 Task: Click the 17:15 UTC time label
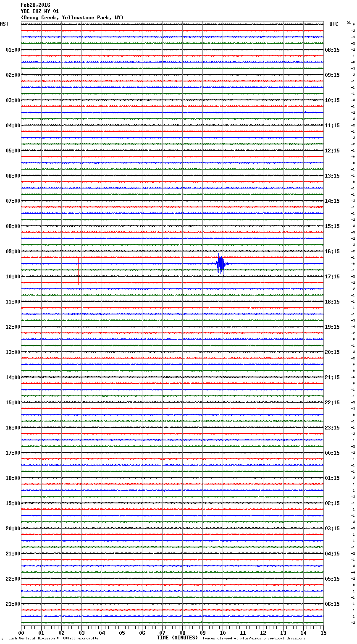pyautogui.click(x=332, y=277)
